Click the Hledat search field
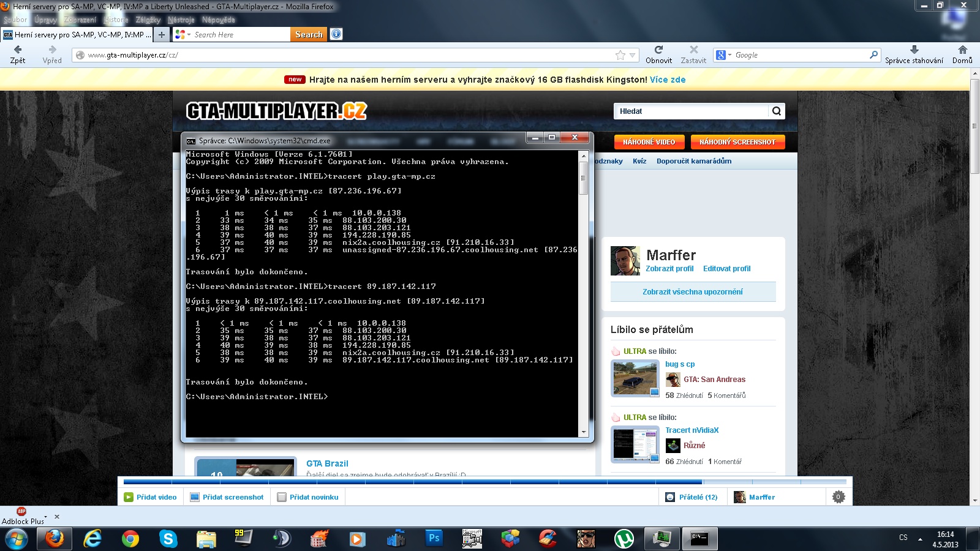Screen dimensions: 980x551 (691, 111)
